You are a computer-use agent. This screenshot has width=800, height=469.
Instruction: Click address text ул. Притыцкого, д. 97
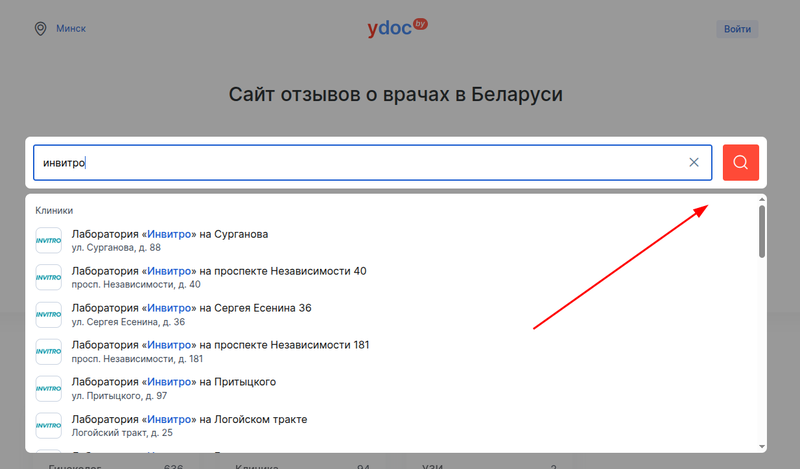119,396
